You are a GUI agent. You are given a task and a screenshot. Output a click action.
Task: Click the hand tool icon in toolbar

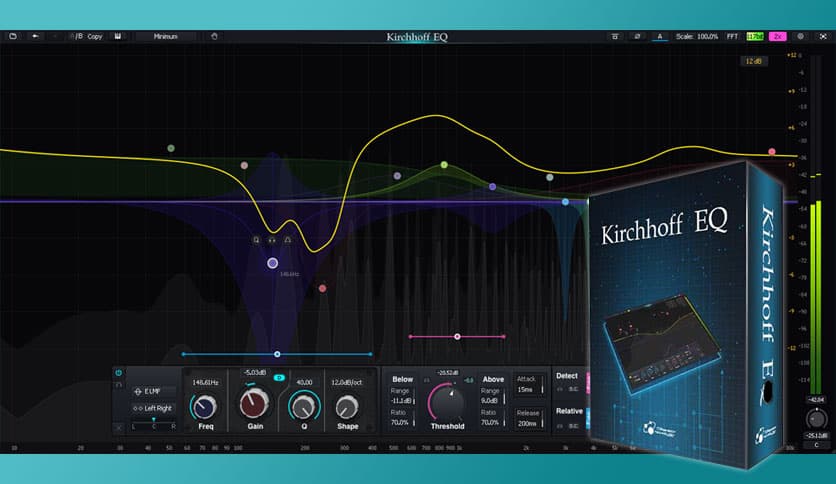pos(214,36)
